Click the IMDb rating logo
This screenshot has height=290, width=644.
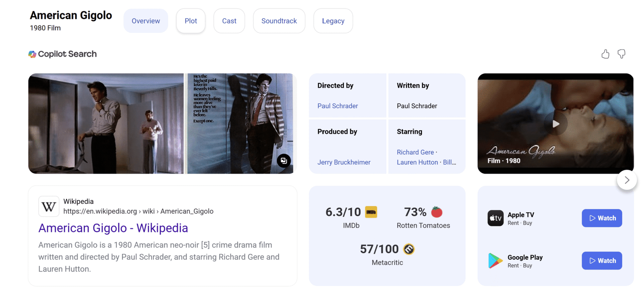coord(371,212)
